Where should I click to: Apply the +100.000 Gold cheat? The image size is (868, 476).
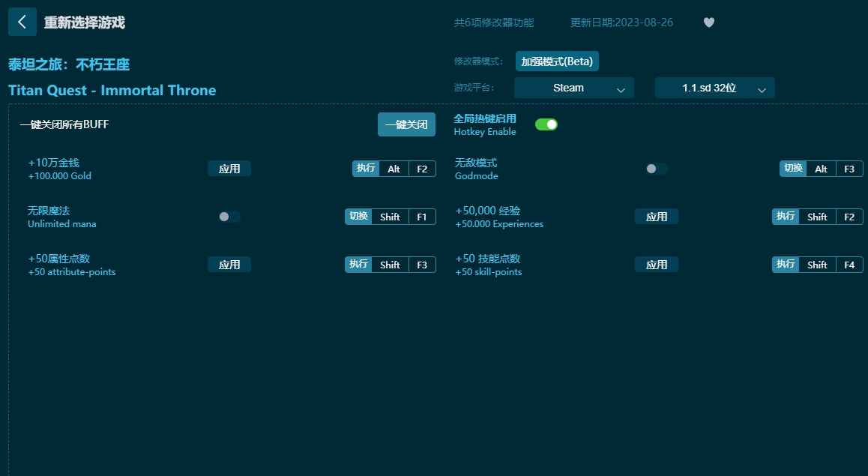pyautogui.click(x=229, y=169)
